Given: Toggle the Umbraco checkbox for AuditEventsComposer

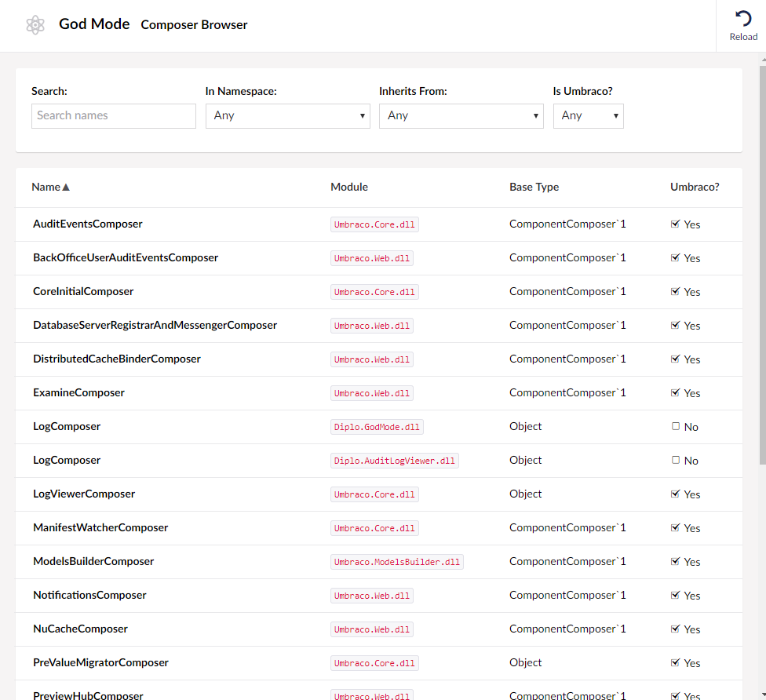Looking at the screenshot, I should click(x=675, y=224).
